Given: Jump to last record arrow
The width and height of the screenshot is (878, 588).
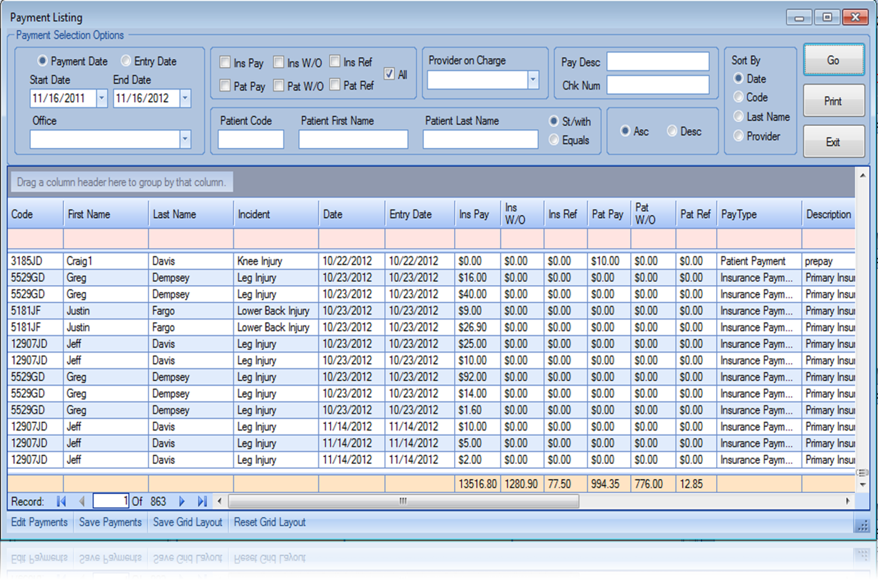Looking at the screenshot, I should pos(202,501).
